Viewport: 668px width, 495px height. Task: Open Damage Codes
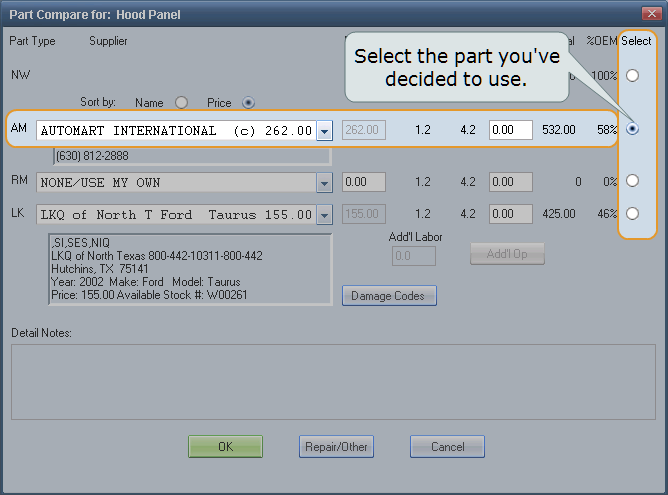click(x=389, y=296)
